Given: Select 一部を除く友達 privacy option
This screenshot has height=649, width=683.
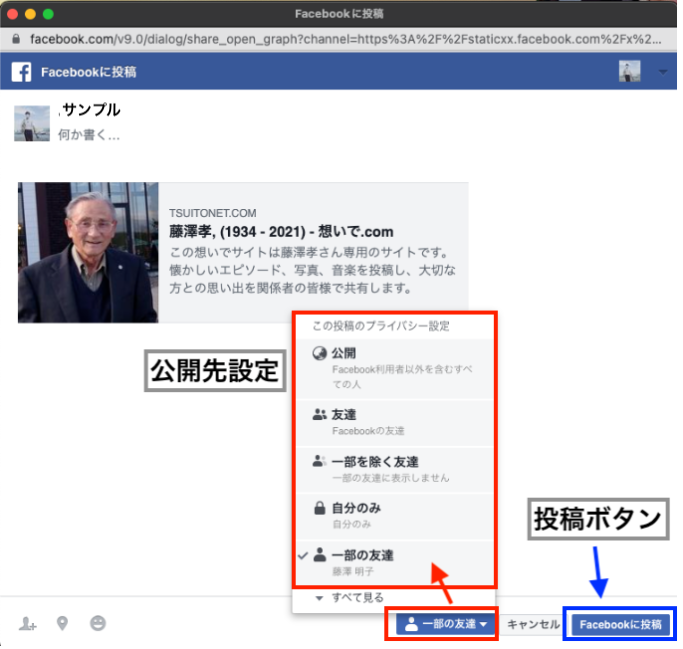Looking at the screenshot, I should tap(395, 470).
